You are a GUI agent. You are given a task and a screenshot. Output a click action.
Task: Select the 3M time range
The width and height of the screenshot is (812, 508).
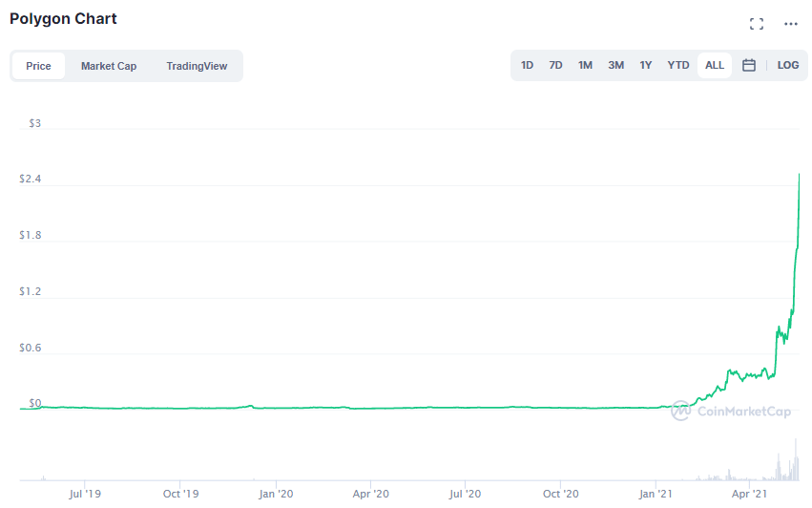pos(615,65)
